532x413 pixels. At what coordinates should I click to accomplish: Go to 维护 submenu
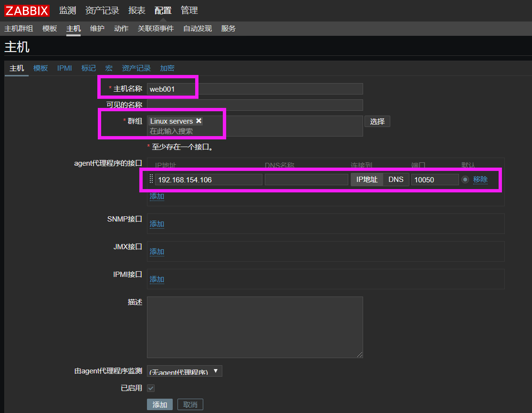coord(97,29)
